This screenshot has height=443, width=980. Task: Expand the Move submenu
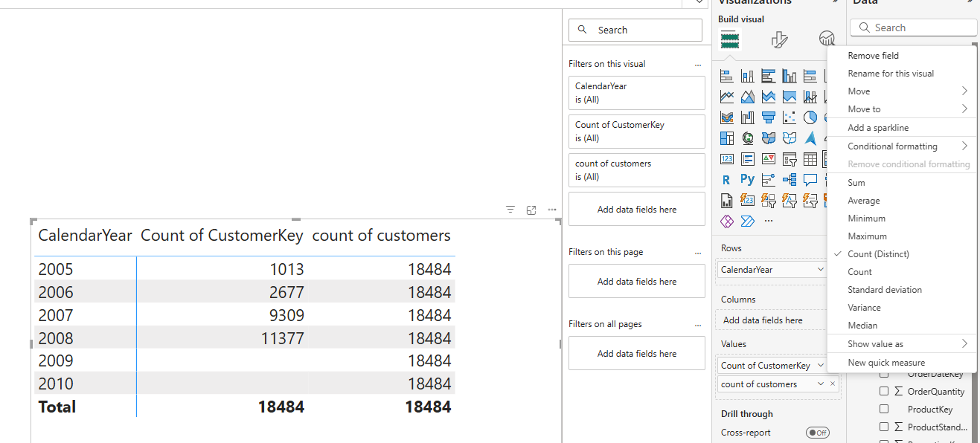[x=902, y=91]
